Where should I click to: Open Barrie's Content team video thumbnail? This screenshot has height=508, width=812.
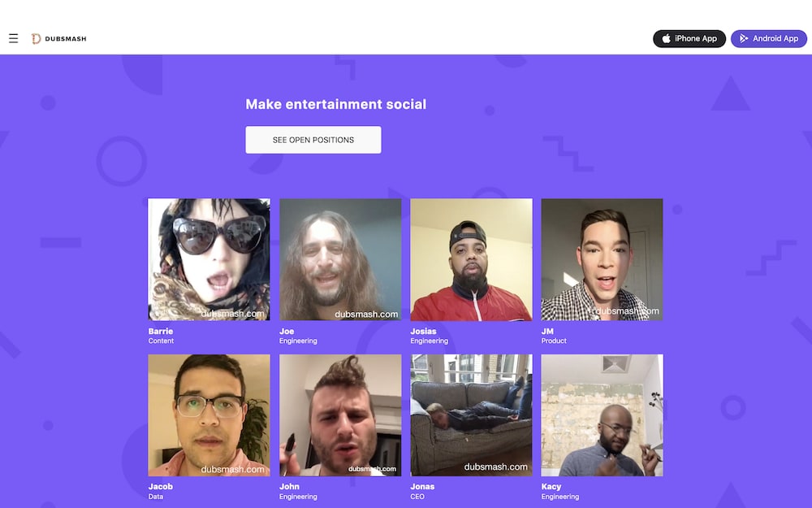click(209, 260)
